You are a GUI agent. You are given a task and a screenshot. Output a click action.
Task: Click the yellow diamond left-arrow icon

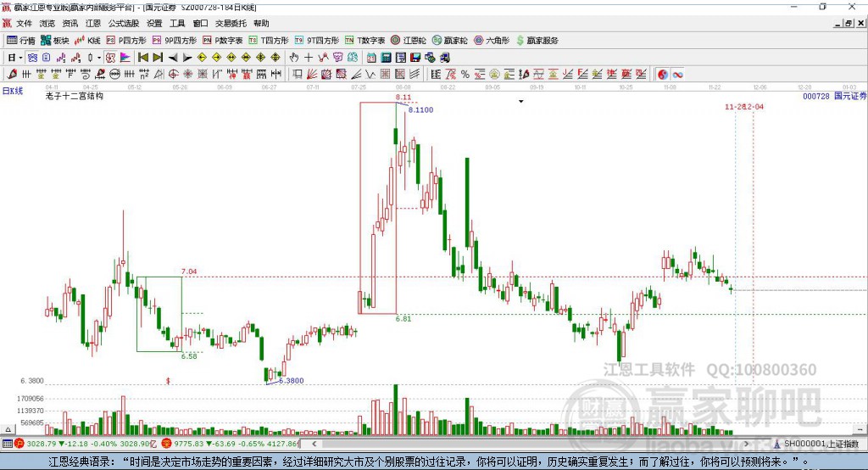click(202, 58)
